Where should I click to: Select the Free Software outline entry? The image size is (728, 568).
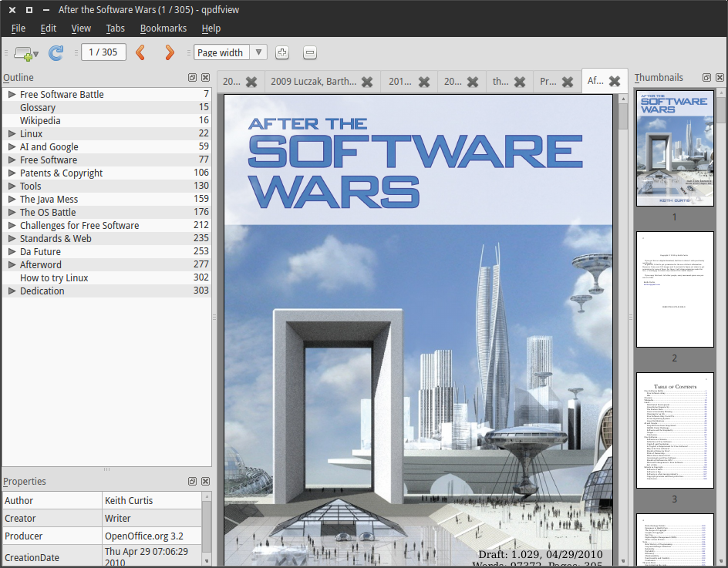(x=49, y=160)
